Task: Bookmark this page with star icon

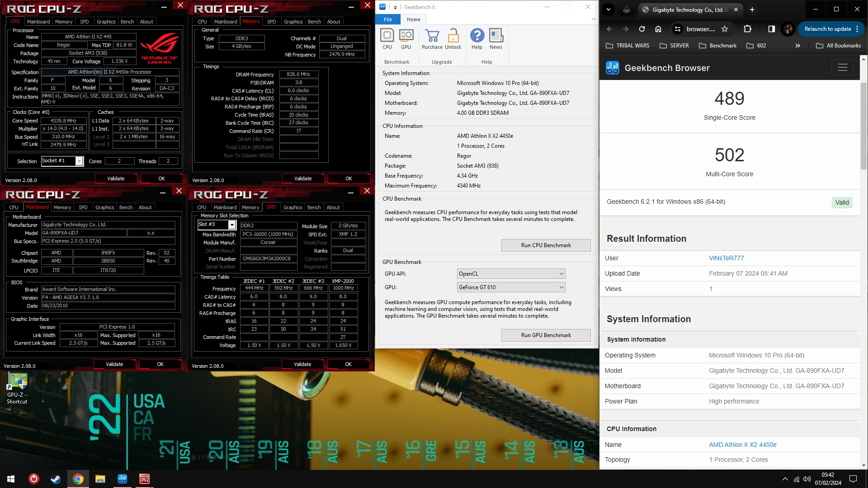Action: (x=725, y=29)
